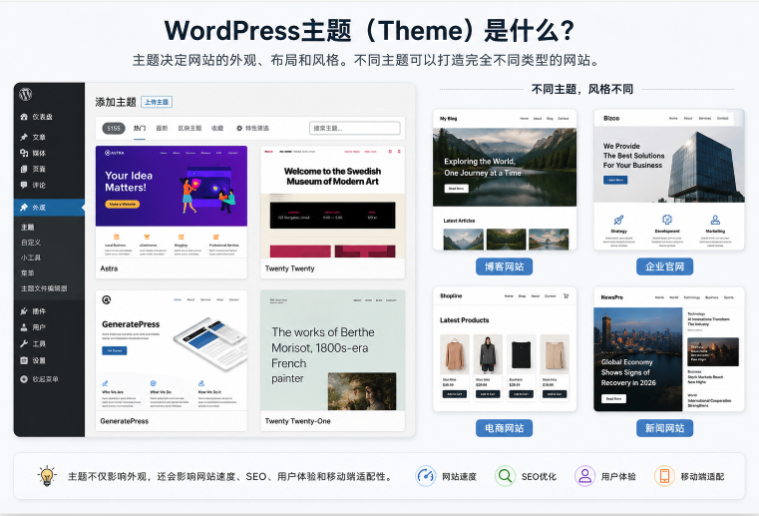Switch to the 热门 tab

(x=139, y=128)
